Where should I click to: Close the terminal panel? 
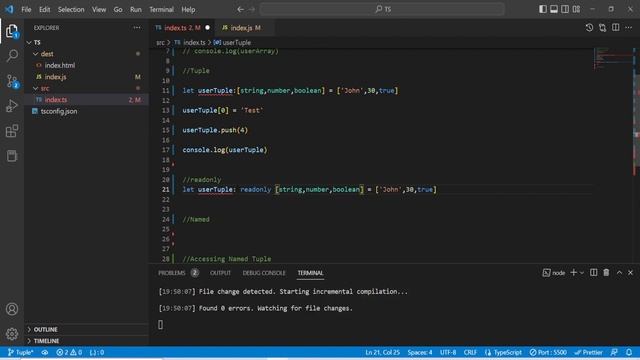click(631, 272)
